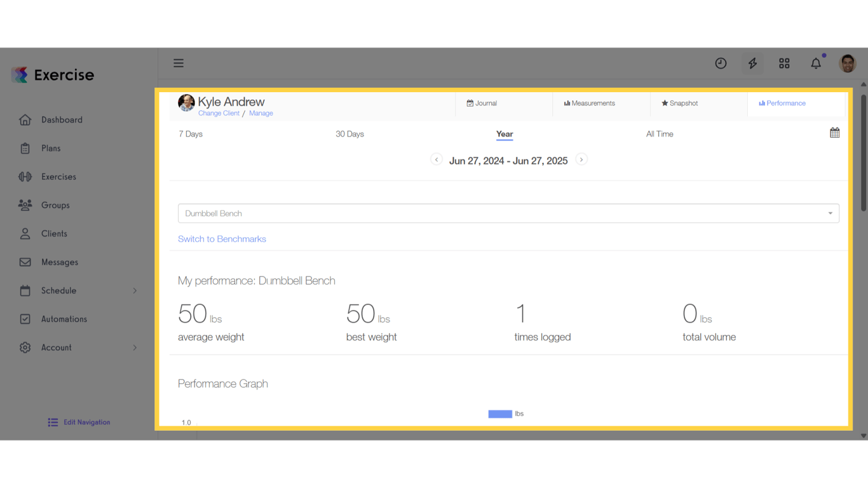Image resolution: width=868 pixels, height=488 pixels.
Task: Navigate to Groups in the sidebar
Action: coord(55,205)
